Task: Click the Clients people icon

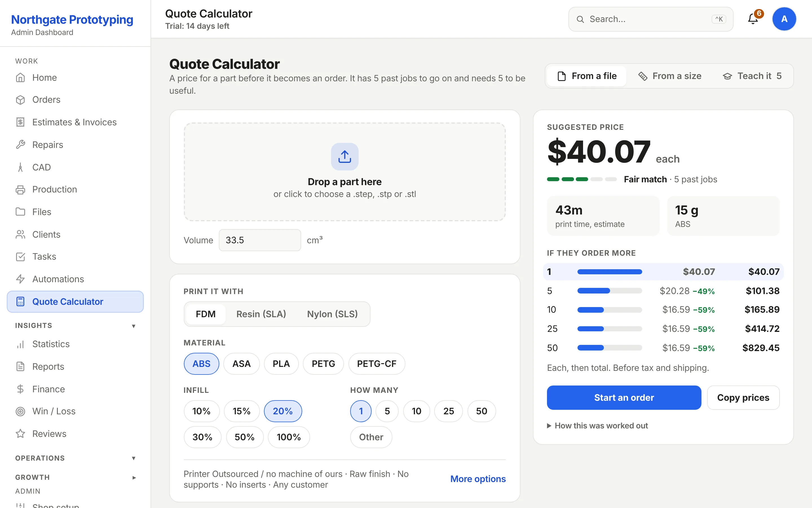Action: click(21, 235)
